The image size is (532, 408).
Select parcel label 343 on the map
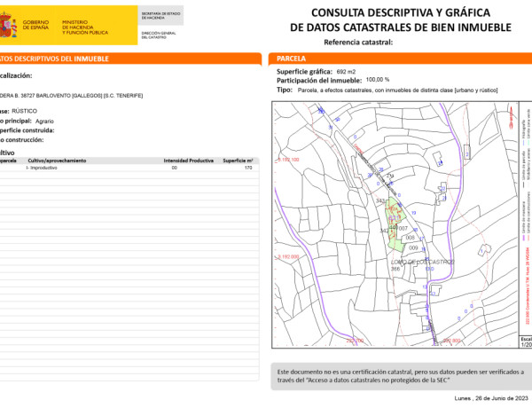pos(381,201)
